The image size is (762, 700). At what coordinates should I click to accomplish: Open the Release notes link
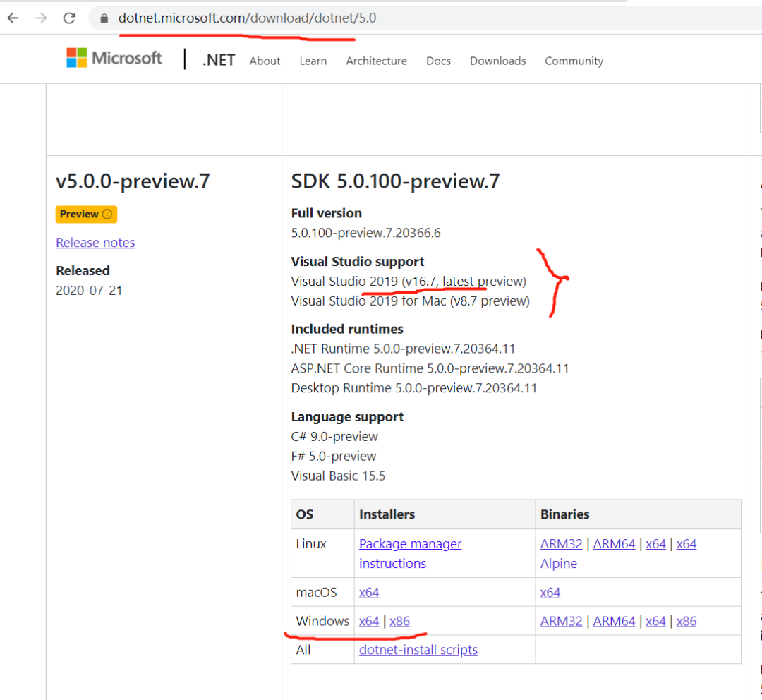(x=95, y=243)
